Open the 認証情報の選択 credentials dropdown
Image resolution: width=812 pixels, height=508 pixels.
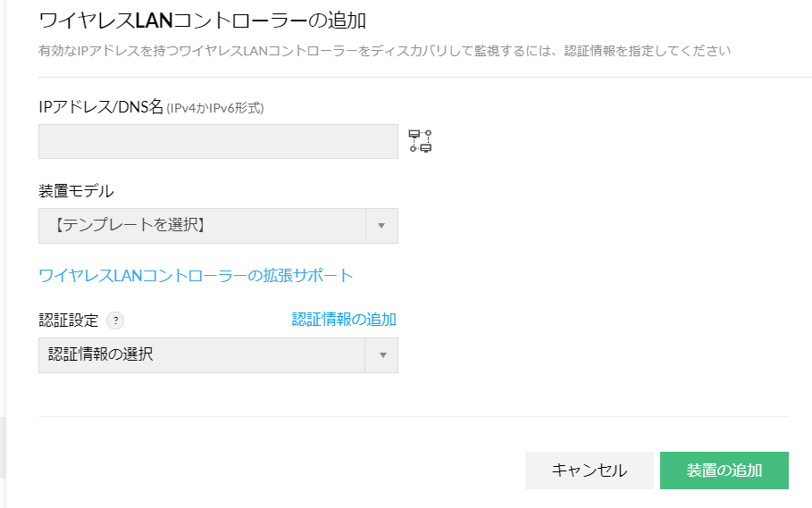[x=203, y=355]
